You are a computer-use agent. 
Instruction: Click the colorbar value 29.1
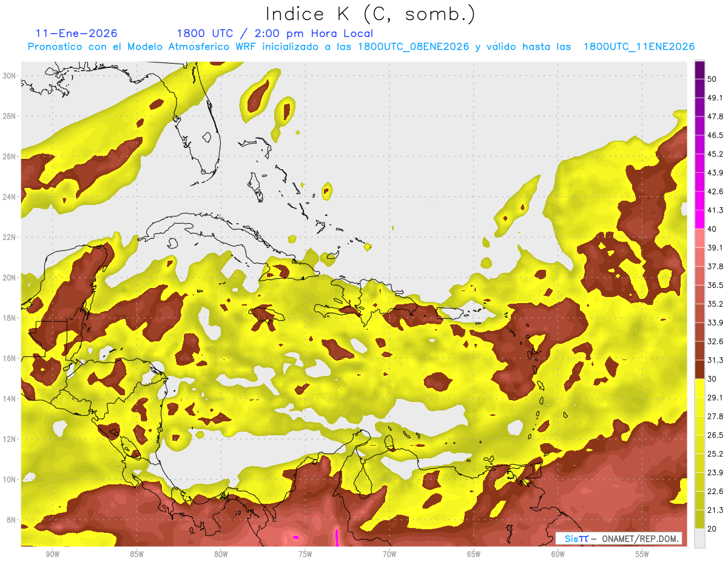[715, 398]
